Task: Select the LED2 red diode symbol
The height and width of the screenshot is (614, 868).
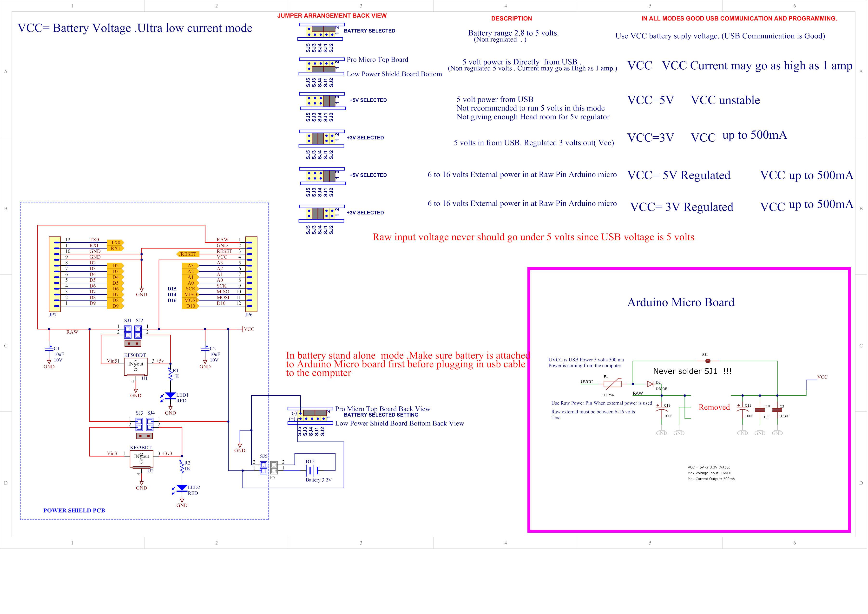Action: click(x=182, y=489)
